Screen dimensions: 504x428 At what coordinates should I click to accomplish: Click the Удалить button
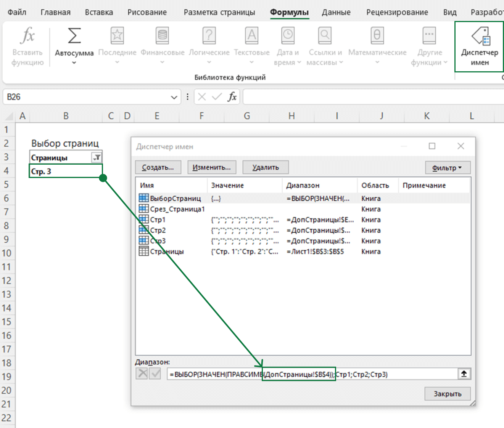click(x=266, y=167)
